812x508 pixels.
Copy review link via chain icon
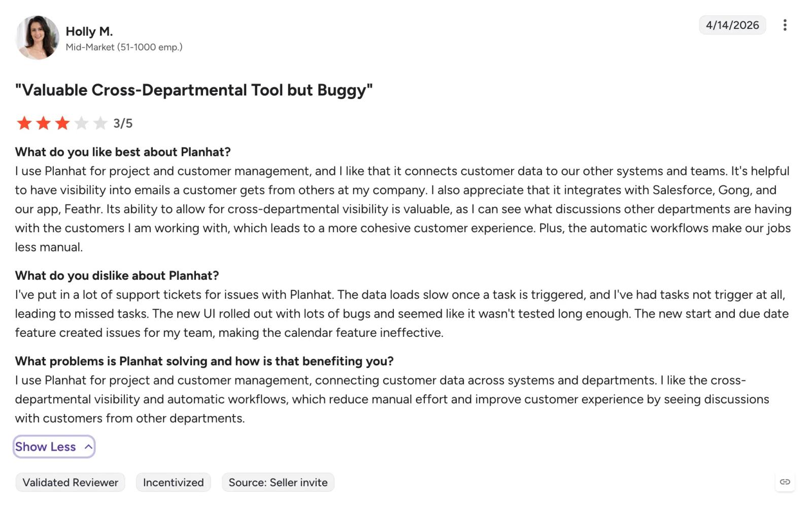coord(785,482)
